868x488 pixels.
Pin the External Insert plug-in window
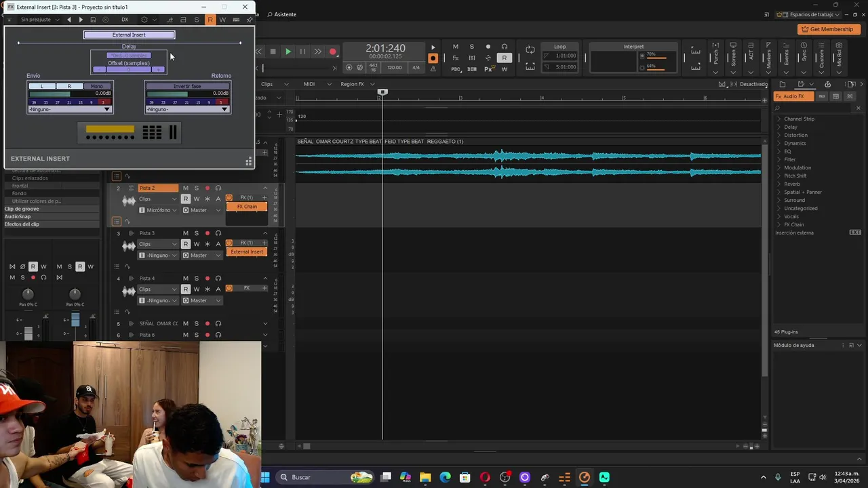249,20
